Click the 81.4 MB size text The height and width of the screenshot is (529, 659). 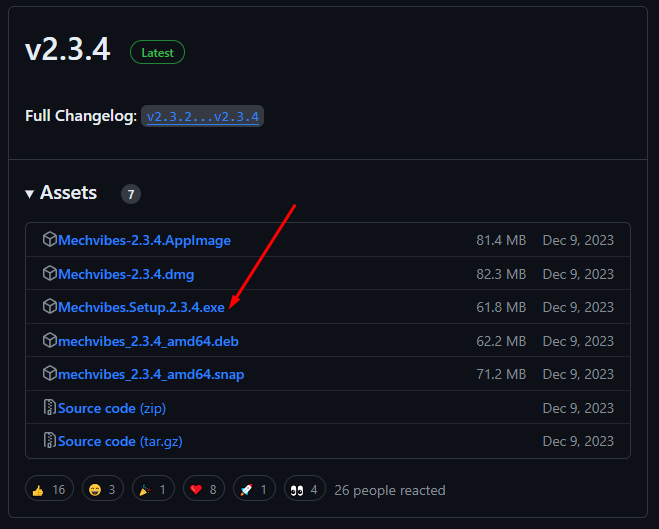pos(501,240)
